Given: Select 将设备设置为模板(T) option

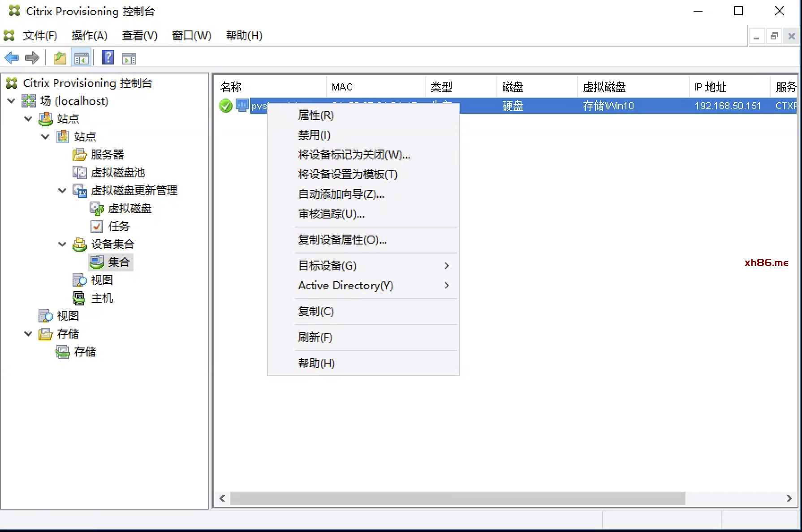Looking at the screenshot, I should coord(363,174).
